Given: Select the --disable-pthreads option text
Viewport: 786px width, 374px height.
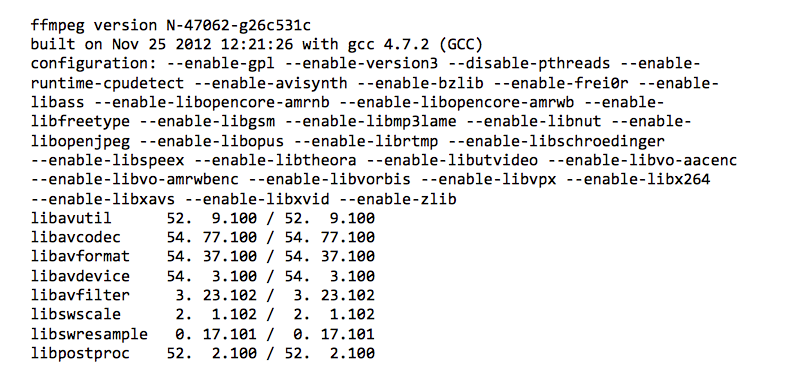Looking at the screenshot, I should (529, 64).
